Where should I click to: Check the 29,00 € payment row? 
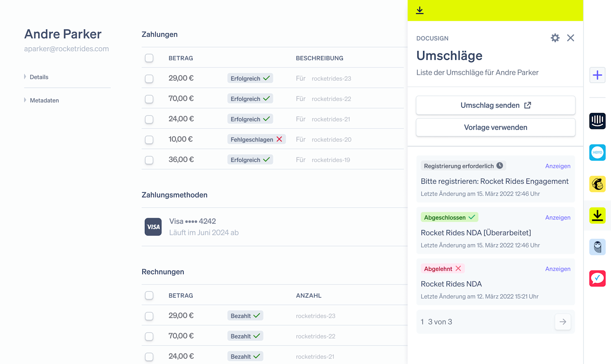149,78
